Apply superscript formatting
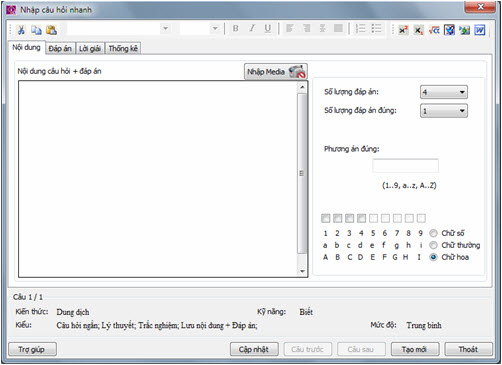Screen dimensions: 502x365 (403, 30)
